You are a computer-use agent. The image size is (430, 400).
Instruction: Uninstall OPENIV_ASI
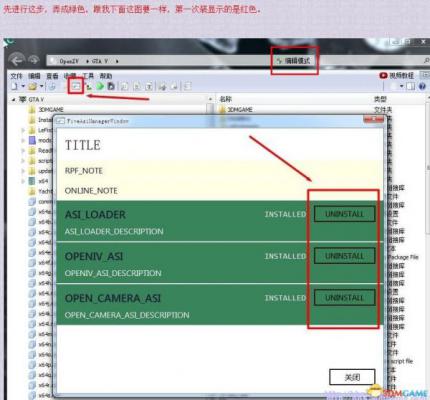[x=345, y=256]
